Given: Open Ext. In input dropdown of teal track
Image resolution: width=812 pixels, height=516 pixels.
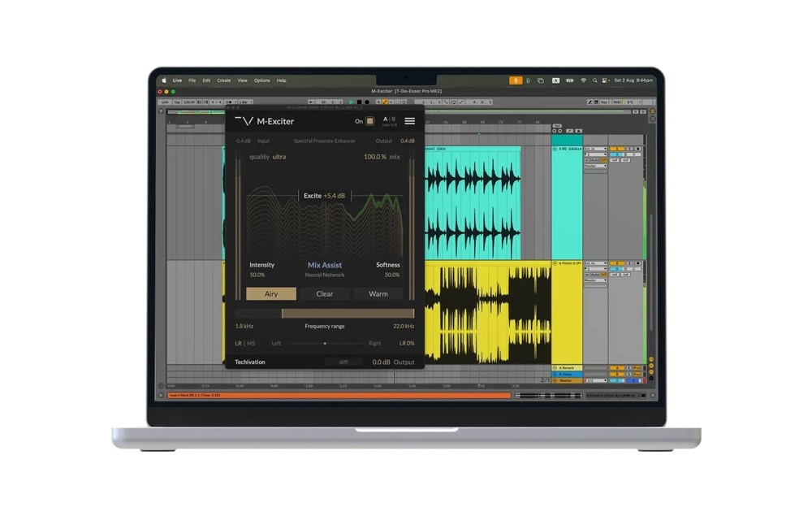Looking at the screenshot, I should coord(595,149).
